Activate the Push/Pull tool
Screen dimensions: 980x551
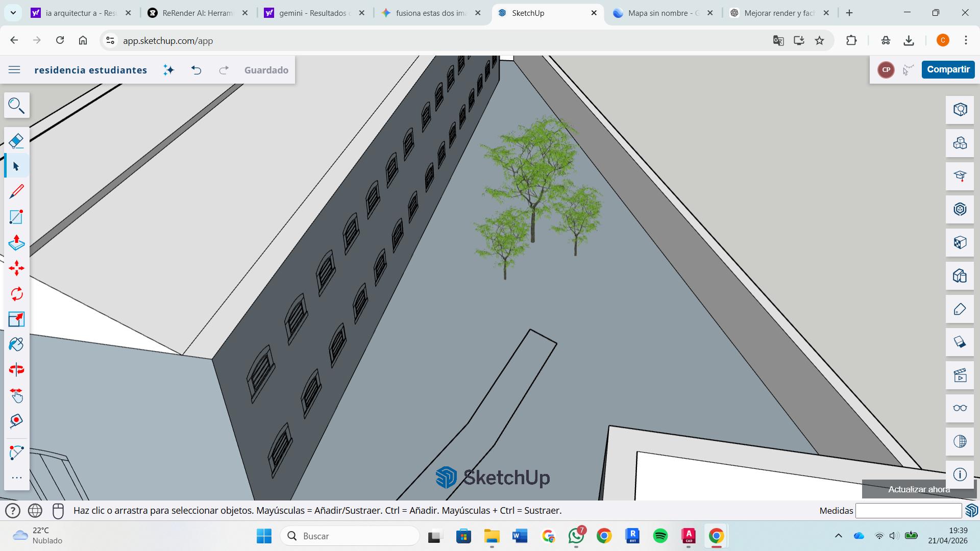(16, 243)
